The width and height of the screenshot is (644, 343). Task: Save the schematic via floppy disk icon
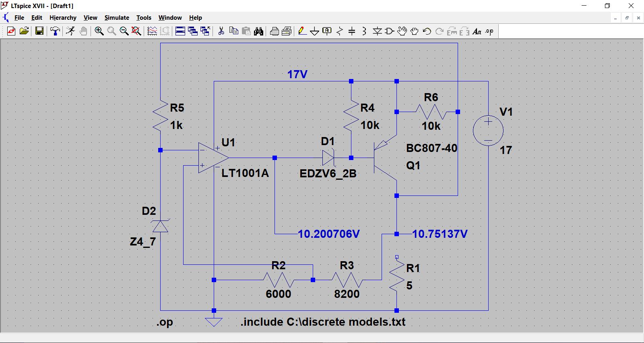[x=39, y=31]
